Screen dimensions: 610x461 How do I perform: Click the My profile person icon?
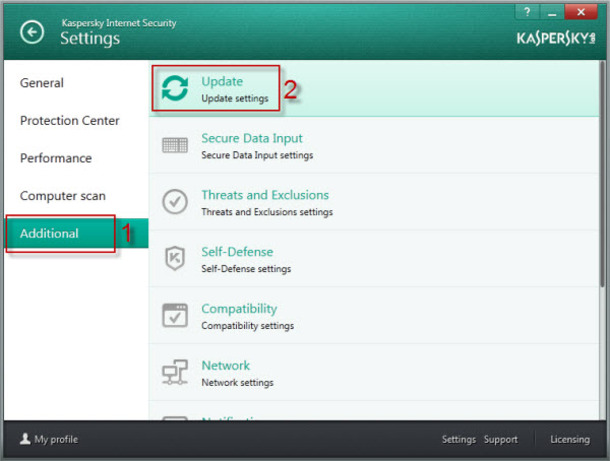tap(25, 439)
